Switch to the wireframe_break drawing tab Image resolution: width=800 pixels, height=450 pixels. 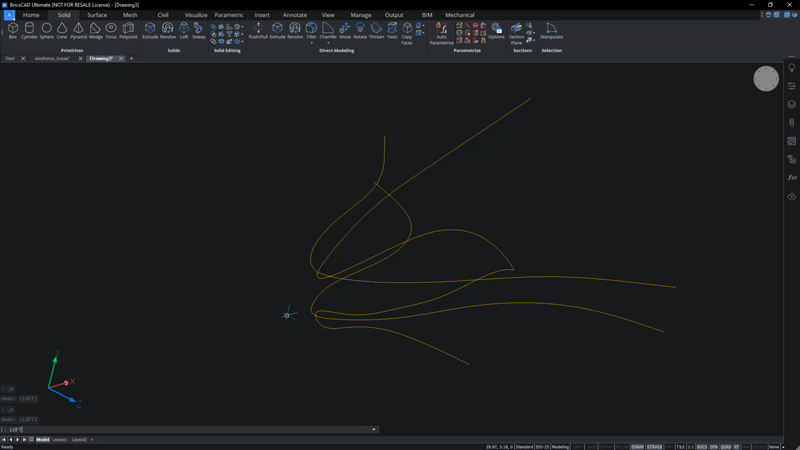click(53, 59)
